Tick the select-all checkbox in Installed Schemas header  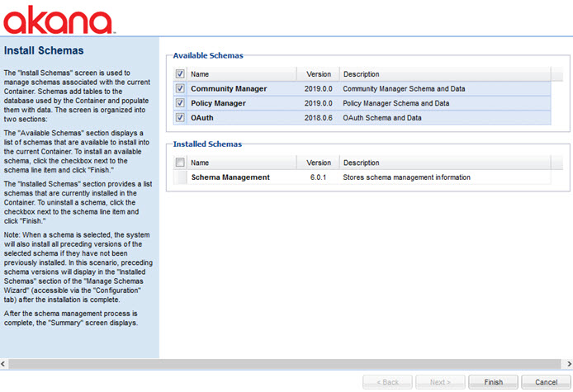pyautogui.click(x=180, y=163)
